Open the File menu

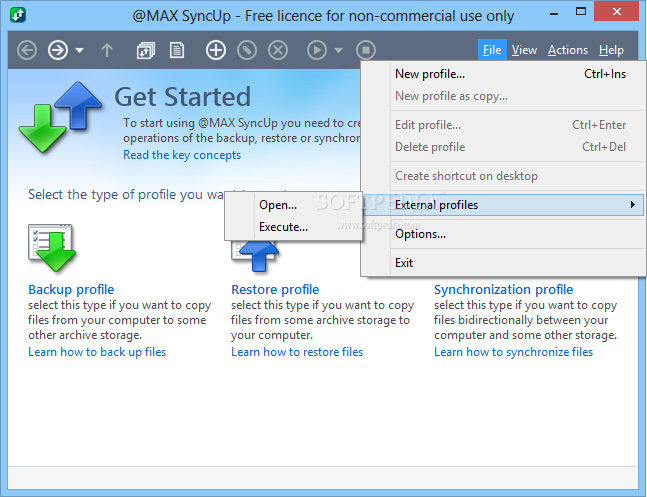click(492, 50)
